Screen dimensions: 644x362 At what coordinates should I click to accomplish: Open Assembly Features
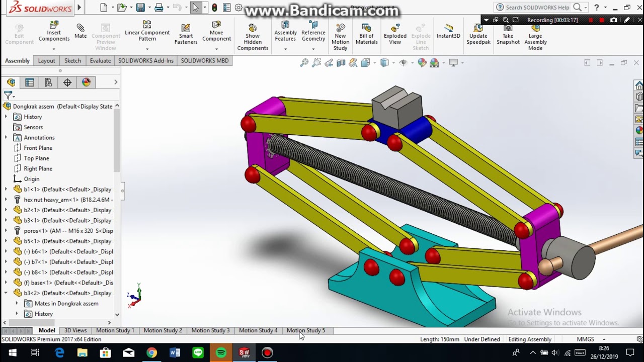click(x=285, y=31)
